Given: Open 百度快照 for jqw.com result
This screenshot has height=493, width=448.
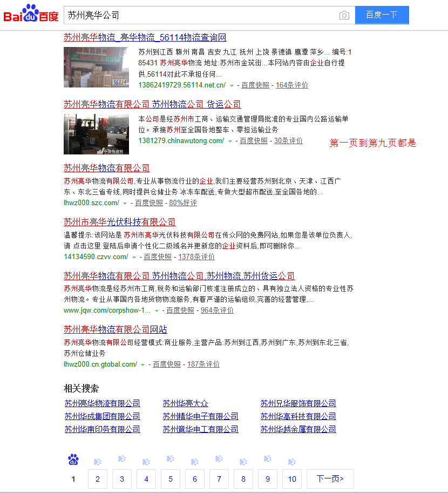Looking at the screenshot, I should pyautogui.click(x=180, y=310).
